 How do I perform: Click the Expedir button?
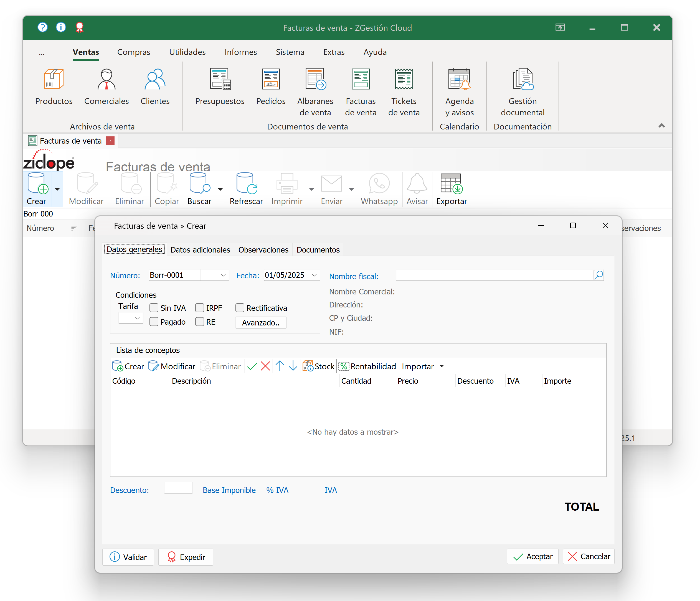(x=186, y=557)
